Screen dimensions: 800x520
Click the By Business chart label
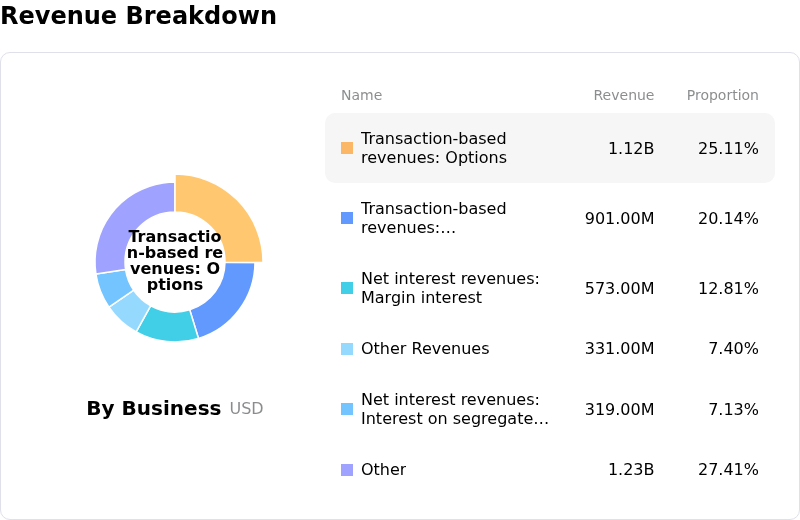coord(153,408)
